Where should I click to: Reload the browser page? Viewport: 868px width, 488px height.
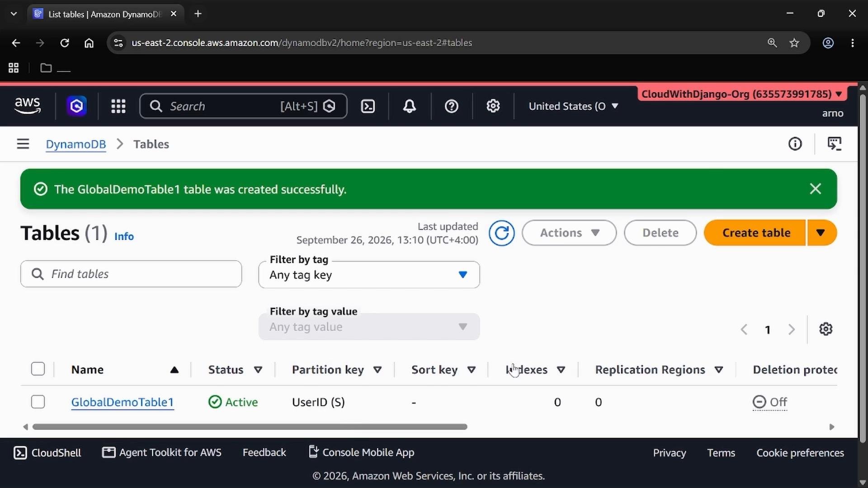coord(65,43)
